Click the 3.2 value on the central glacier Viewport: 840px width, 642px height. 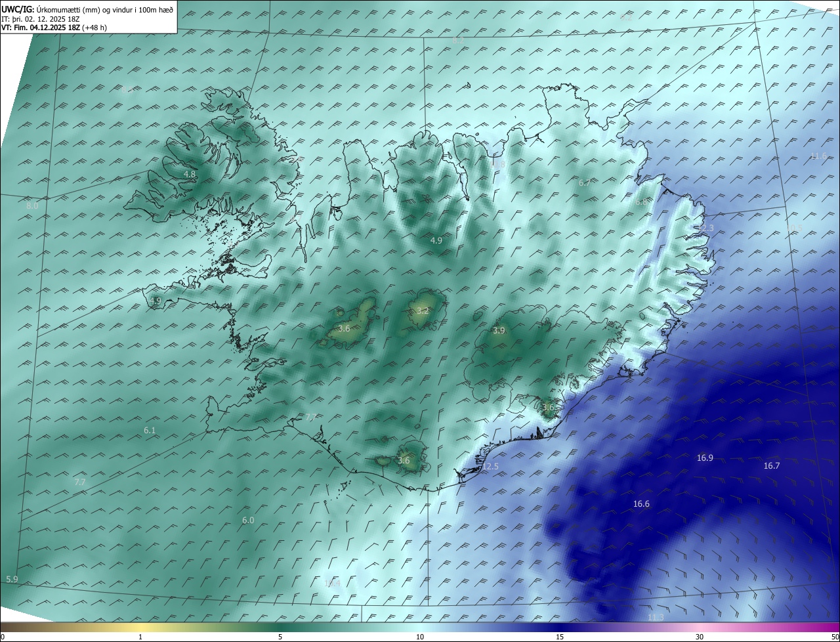coord(423,311)
